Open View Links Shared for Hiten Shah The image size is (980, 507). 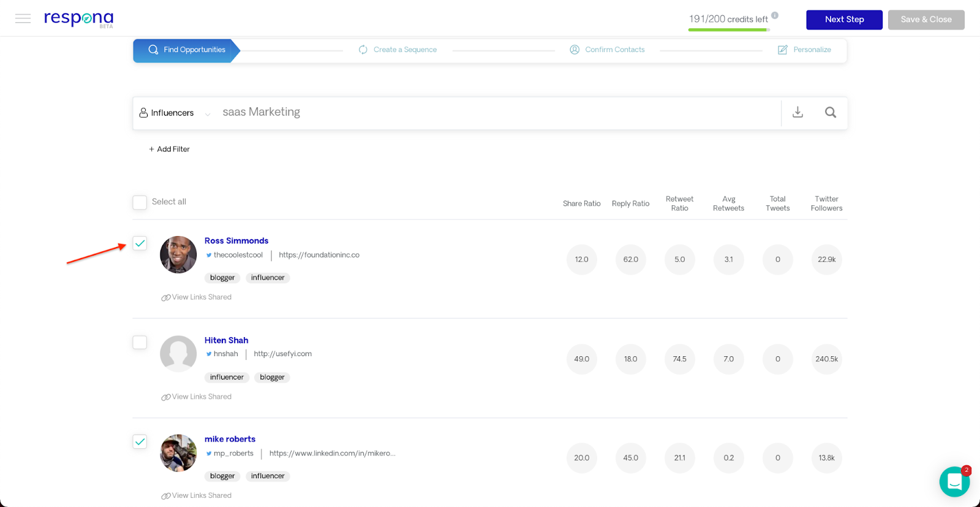pyautogui.click(x=197, y=397)
